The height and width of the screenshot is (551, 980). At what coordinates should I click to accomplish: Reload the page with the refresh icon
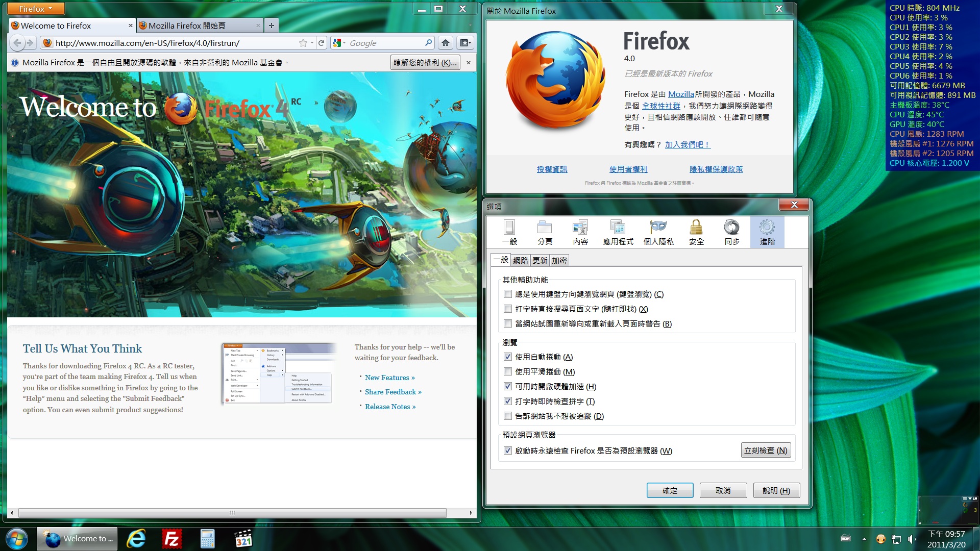click(322, 43)
